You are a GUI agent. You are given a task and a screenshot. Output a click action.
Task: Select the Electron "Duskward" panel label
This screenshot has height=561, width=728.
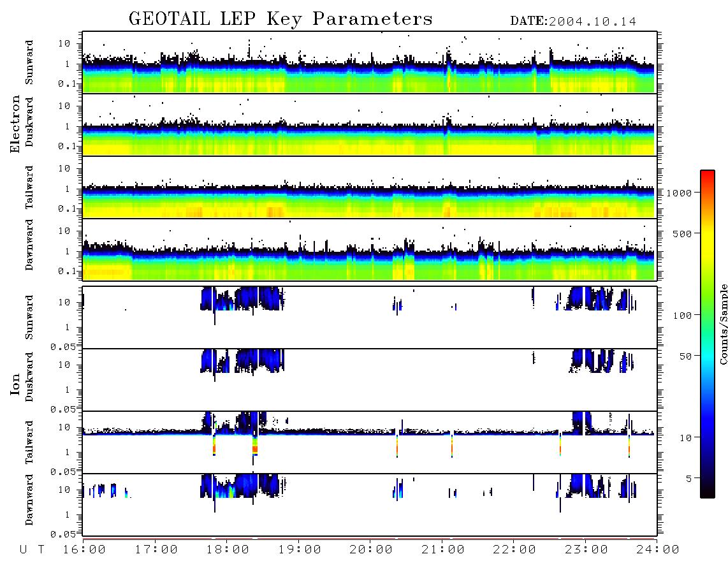[x=29, y=122]
